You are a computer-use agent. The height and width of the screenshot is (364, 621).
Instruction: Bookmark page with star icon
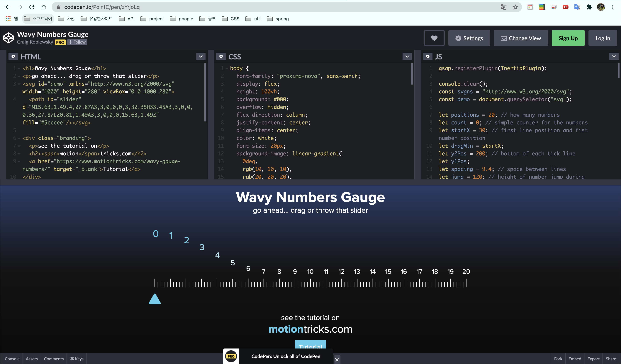[515, 7]
